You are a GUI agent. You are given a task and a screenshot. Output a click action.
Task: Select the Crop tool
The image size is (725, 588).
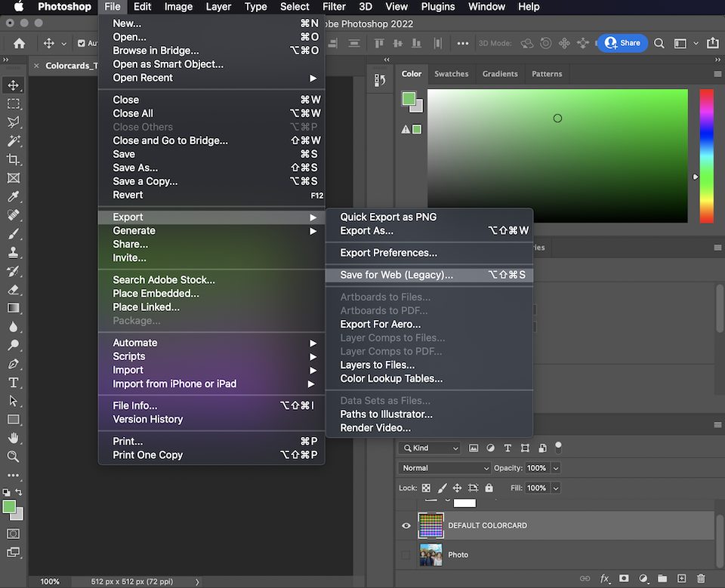tap(13, 159)
